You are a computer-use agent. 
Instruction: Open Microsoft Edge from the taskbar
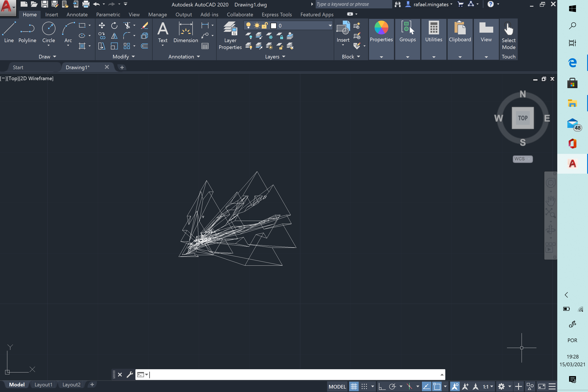(x=572, y=63)
